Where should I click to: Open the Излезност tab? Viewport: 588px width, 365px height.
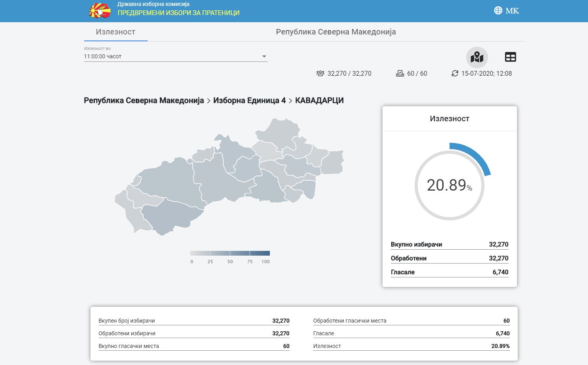click(115, 32)
